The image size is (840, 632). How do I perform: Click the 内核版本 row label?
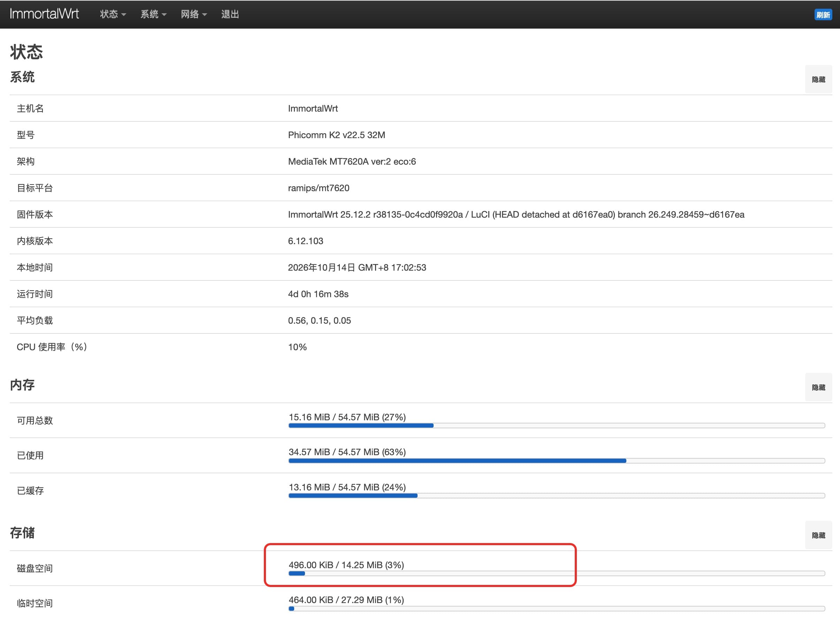(x=35, y=241)
